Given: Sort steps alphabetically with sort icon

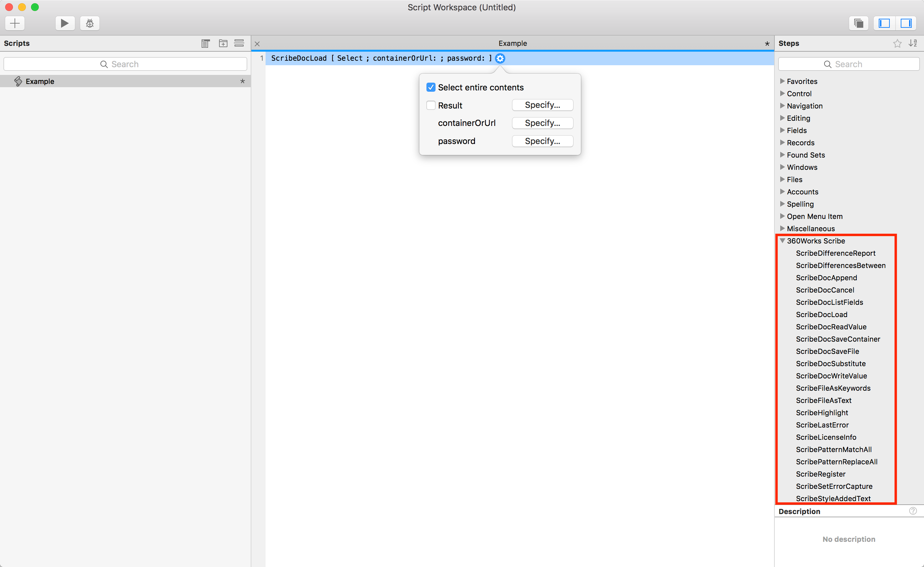Looking at the screenshot, I should pos(913,44).
